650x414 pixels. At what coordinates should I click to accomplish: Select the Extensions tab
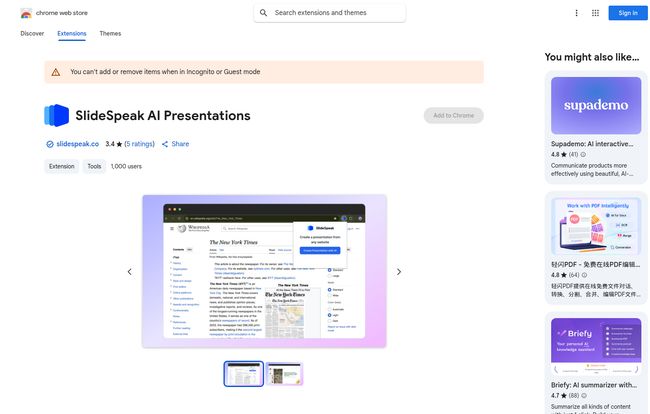click(x=72, y=33)
